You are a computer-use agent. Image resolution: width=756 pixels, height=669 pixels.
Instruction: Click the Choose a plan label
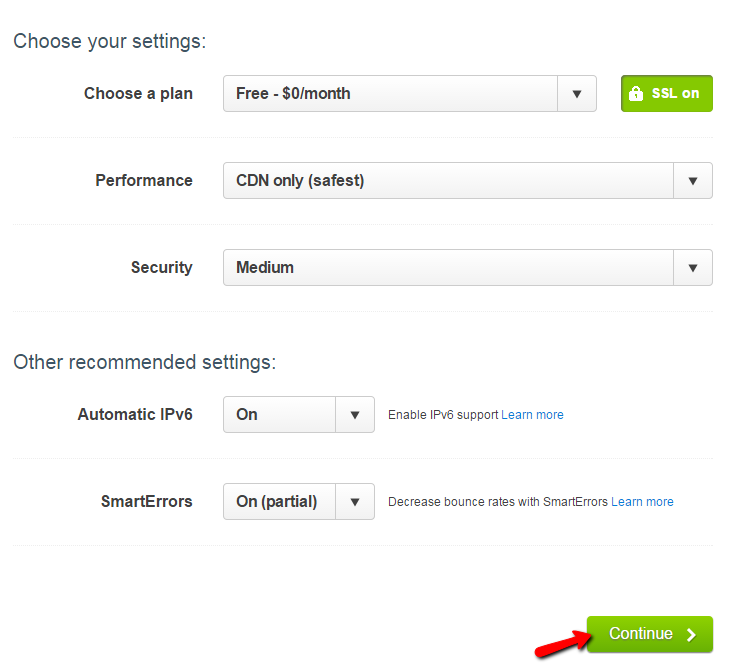[x=138, y=94]
